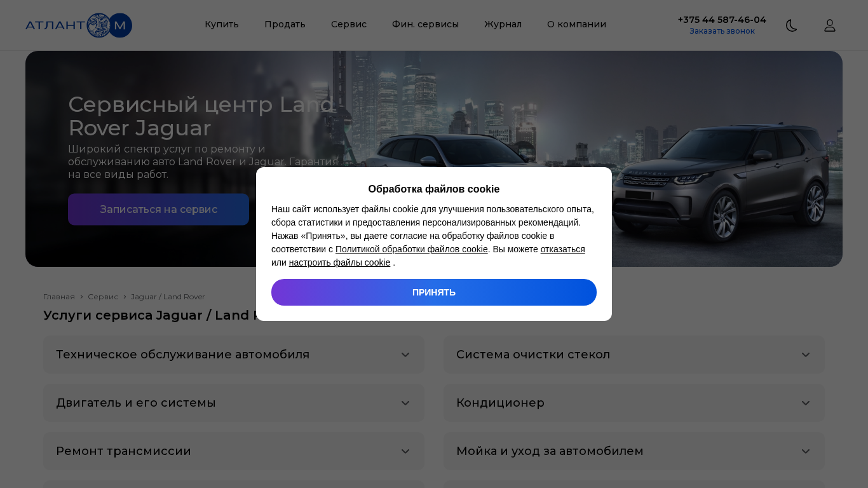Viewport: 868px width, 488px height.
Task: Click the Записаться на сервис button
Action: (158, 209)
